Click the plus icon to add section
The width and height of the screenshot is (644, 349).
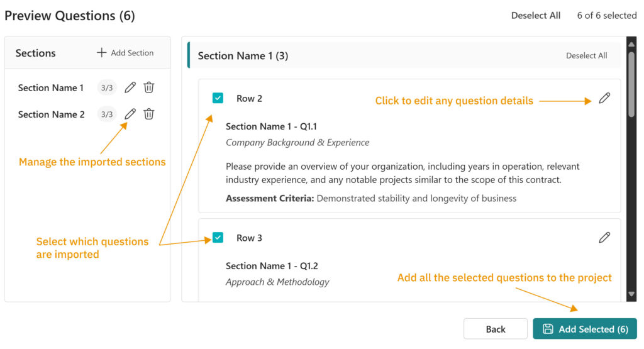tap(101, 53)
